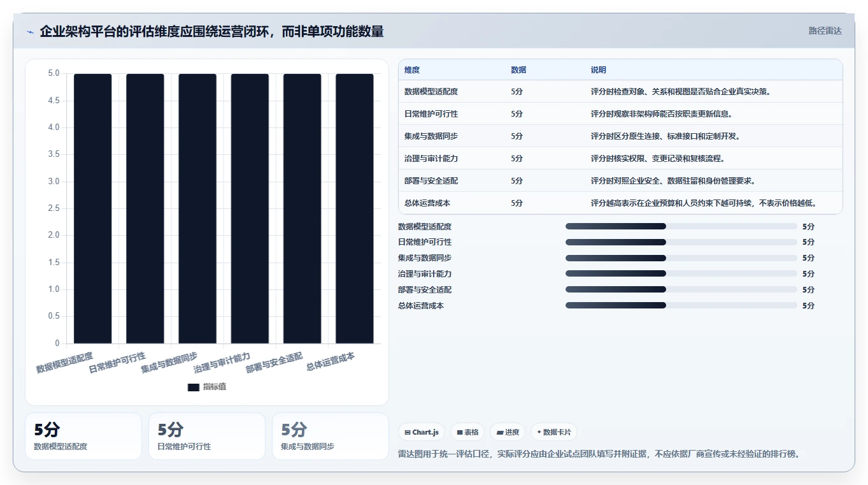Screen dimensions: 868x485
Task: Click the description 评分越高表示在企业预算和人员约束下越可持续
Action: [x=704, y=203]
